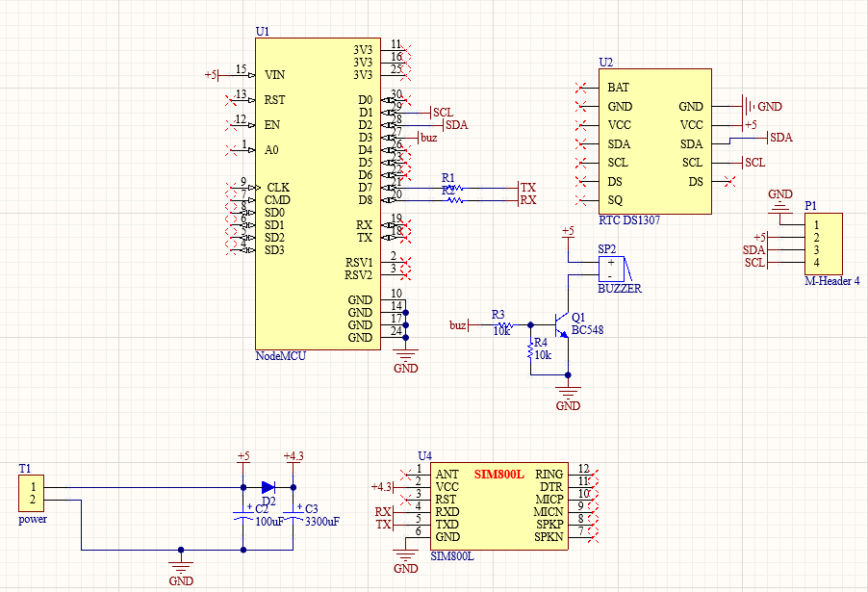868x592 pixels.
Task: Click red SIM800L title inside U4
Action: 499,475
